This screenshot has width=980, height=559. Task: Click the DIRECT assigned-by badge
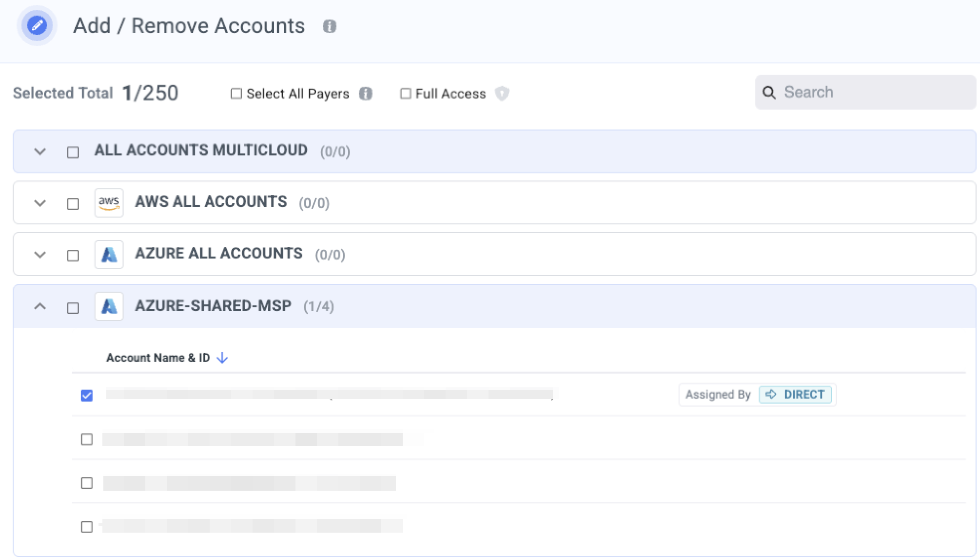[x=795, y=395]
